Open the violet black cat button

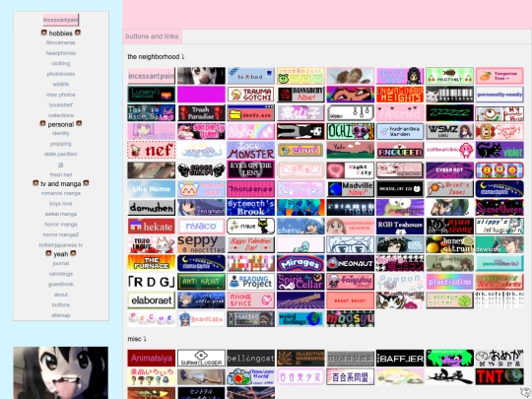coord(499,150)
